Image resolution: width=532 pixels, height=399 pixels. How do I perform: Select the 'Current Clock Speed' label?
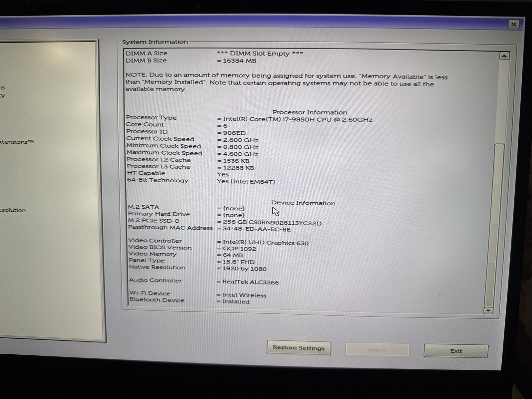coord(160,139)
